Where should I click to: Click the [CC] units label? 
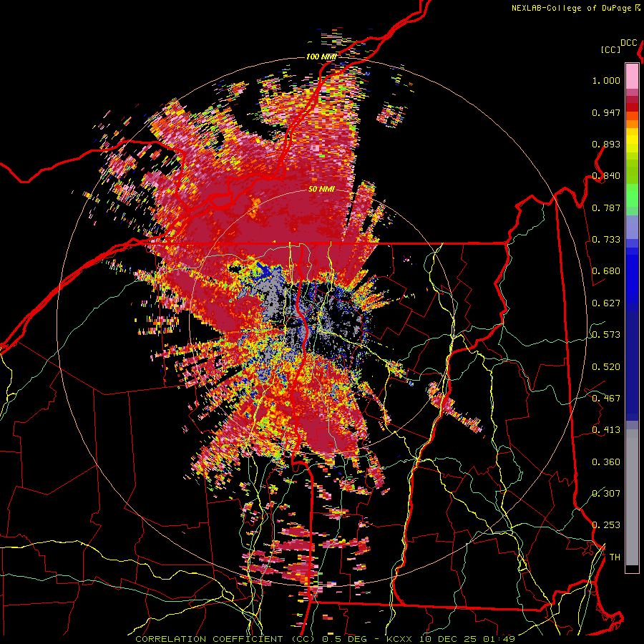[611, 49]
